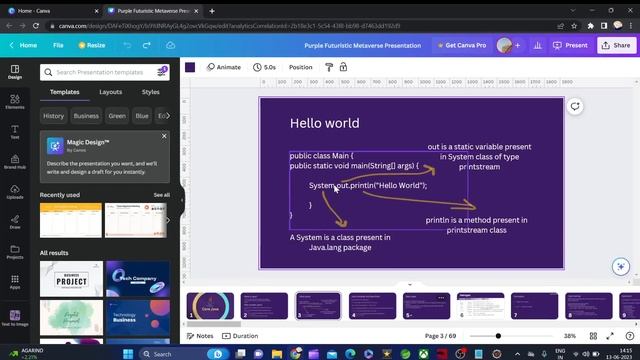See all recently used templates
Screen dimensions: 640x360
click(162, 195)
